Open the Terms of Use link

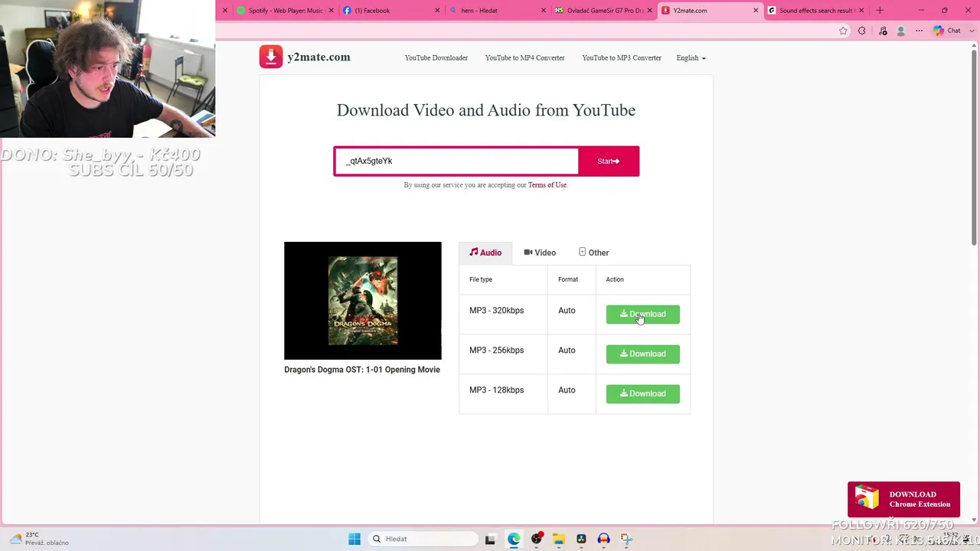(x=547, y=185)
